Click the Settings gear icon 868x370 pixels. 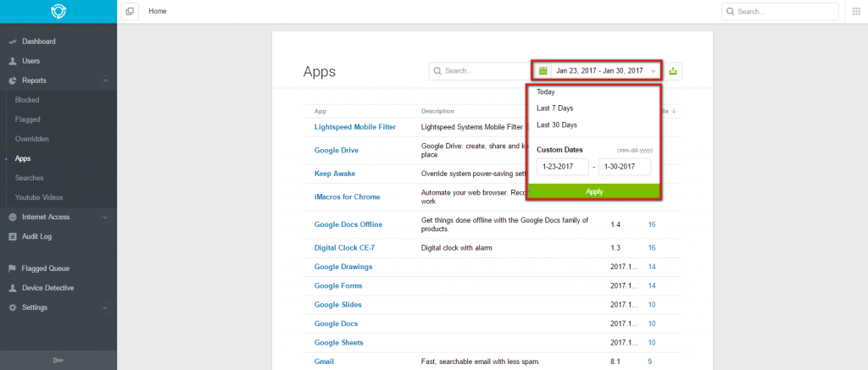click(x=13, y=307)
